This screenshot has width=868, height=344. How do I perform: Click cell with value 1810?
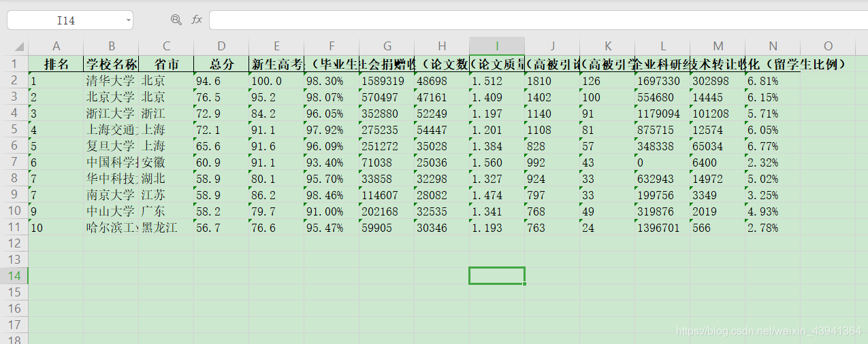coord(552,80)
